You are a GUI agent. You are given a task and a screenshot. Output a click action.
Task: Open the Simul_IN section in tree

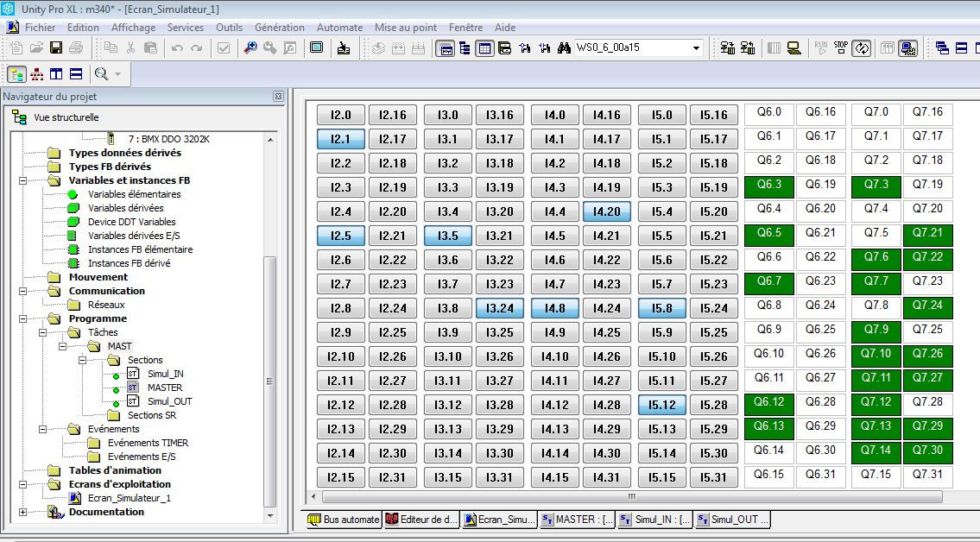(165, 374)
